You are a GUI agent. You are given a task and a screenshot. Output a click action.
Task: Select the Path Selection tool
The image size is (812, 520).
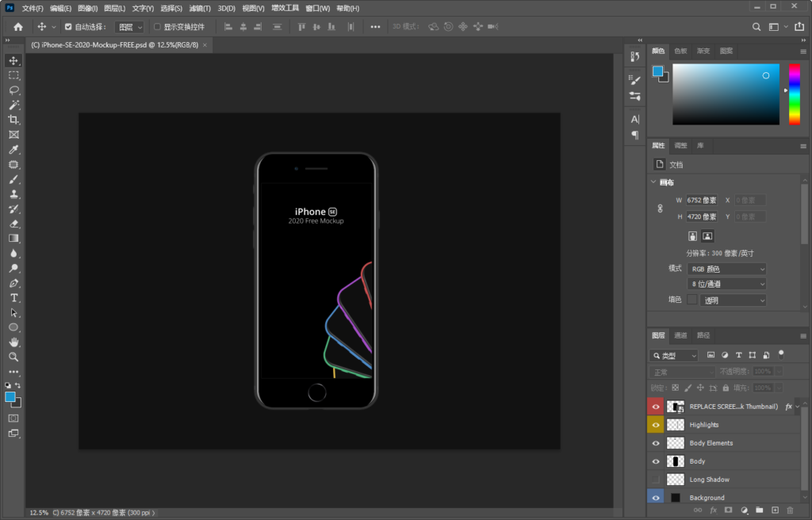pos(13,313)
